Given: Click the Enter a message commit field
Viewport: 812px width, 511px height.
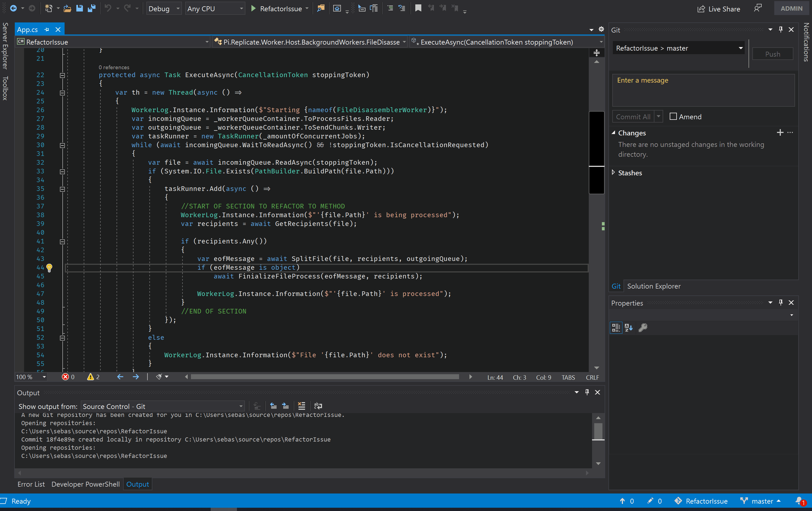Looking at the screenshot, I should [703, 90].
